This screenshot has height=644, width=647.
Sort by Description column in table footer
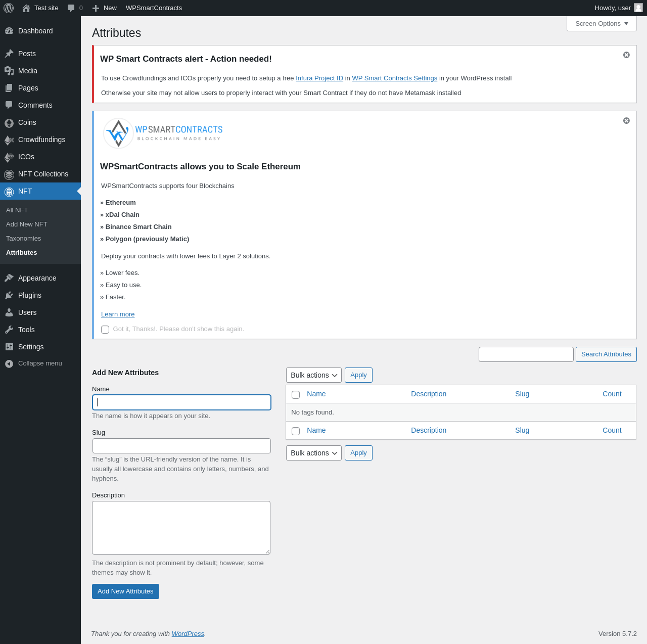(429, 430)
